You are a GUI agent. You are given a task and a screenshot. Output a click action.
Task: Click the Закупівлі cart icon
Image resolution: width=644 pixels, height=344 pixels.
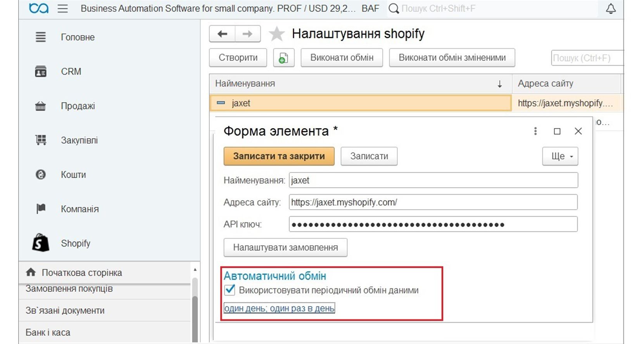coord(41,140)
